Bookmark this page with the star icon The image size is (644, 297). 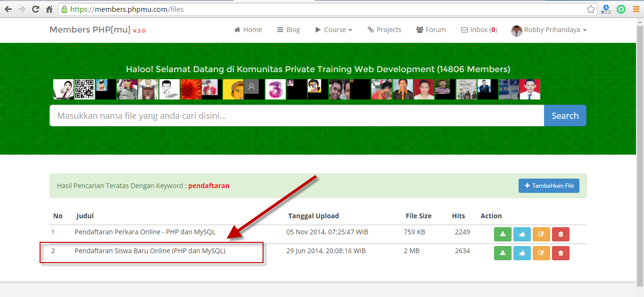[x=591, y=9]
